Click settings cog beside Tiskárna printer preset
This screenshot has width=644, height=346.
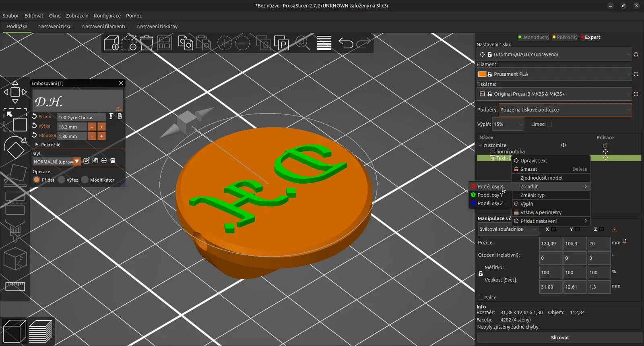pos(636,94)
